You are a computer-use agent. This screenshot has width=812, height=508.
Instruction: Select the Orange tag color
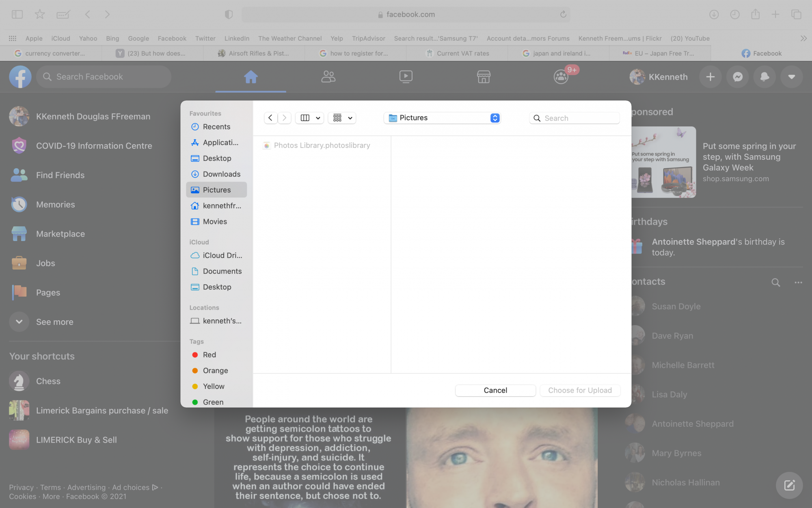click(215, 371)
